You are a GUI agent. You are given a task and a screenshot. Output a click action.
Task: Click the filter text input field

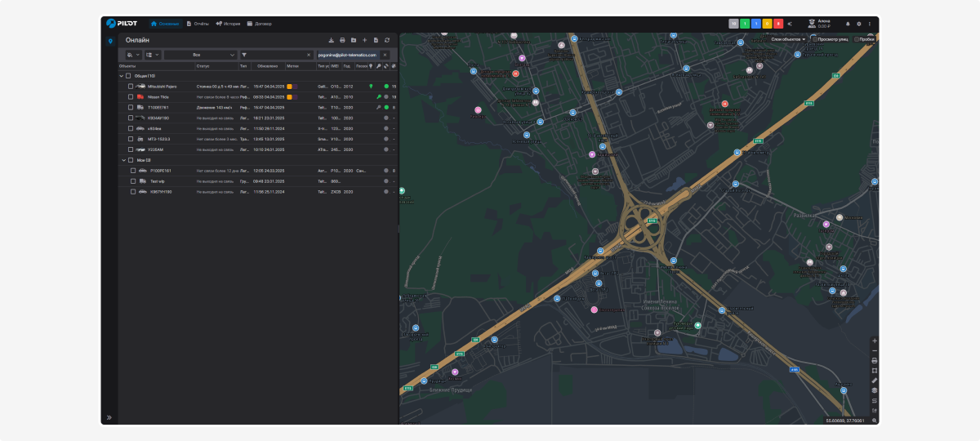click(278, 55)
